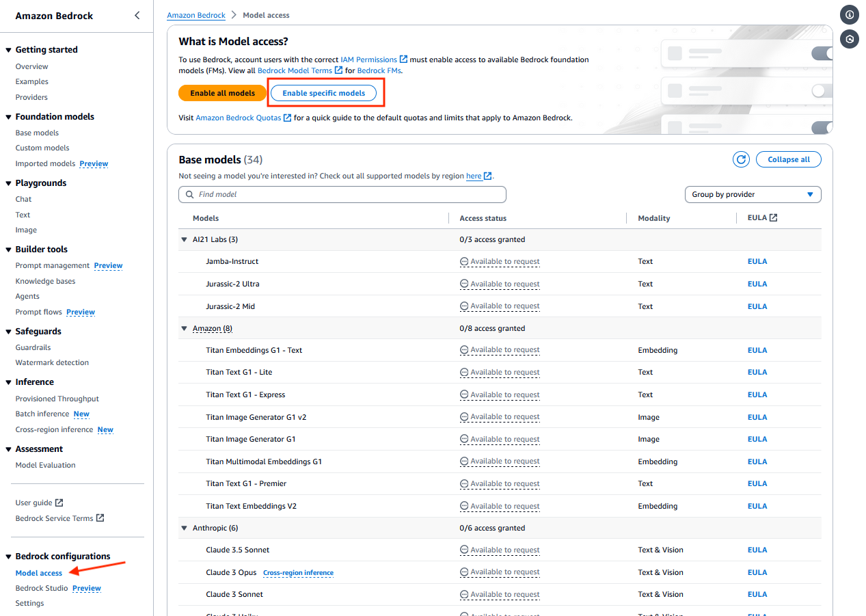Viewport: 866px width, 616px height.
Task: Open the Group by provider dropdown
Action: coord(753,194)
